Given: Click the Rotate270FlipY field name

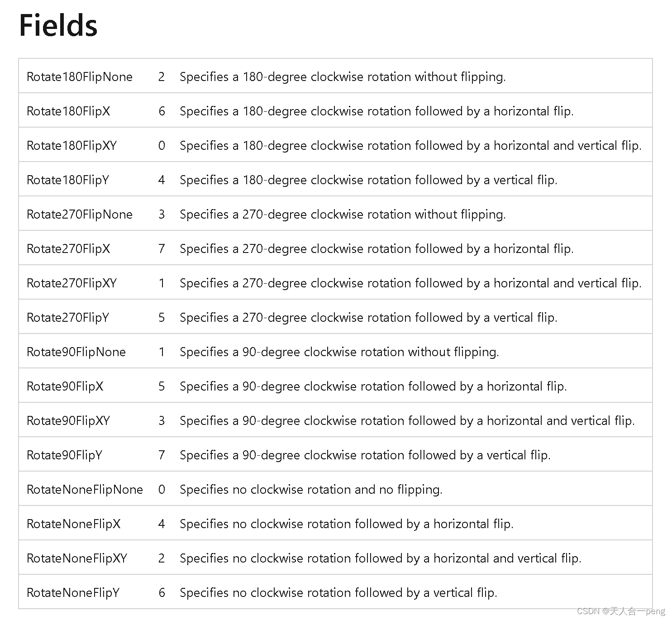Looking at the screenshot, I should click(68, 317).
